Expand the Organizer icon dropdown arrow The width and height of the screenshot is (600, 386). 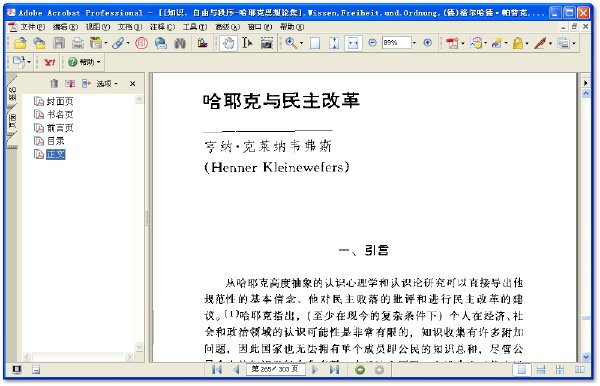pyautogui.click(x=106, y=43)
